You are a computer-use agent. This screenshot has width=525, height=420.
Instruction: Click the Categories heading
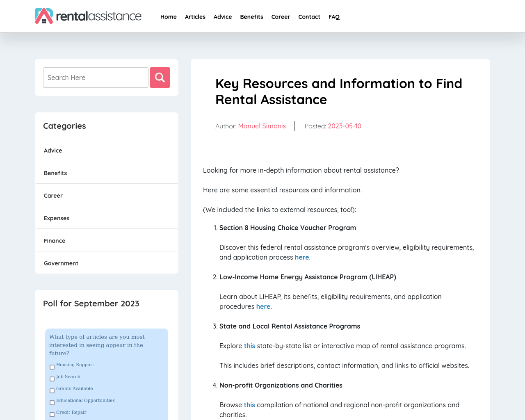coord(64,126)
